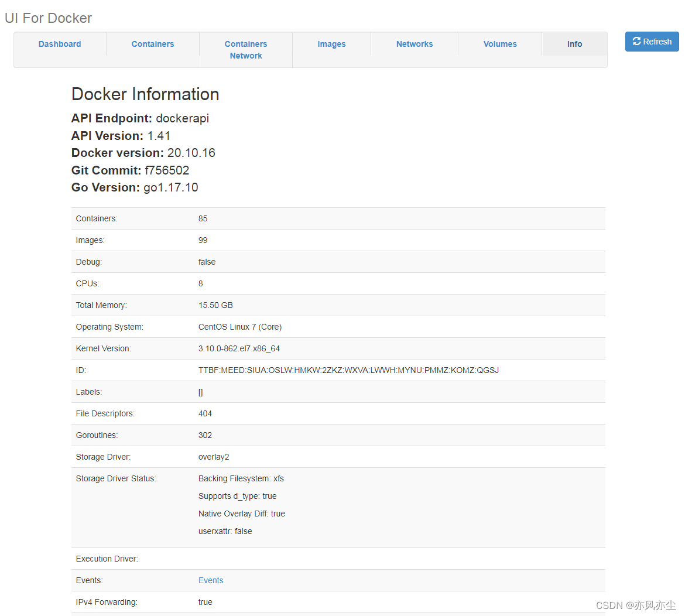Click the Events label in the table
685x616 pixels.
pos(90,580)
